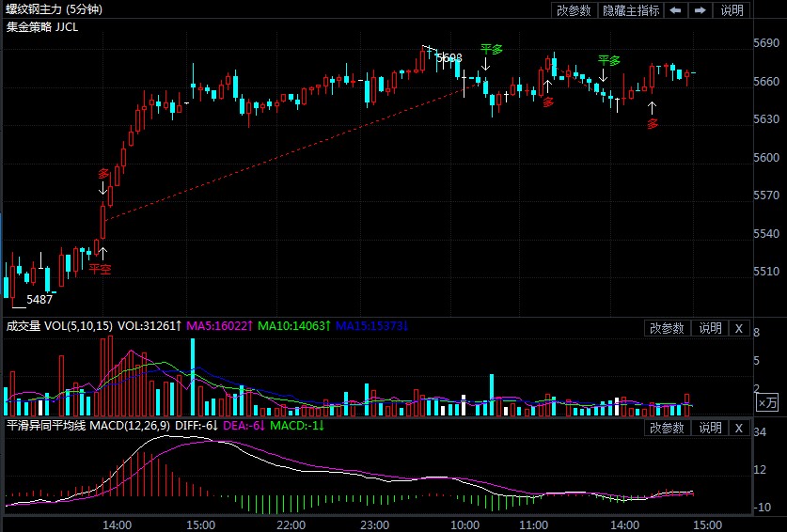
Task: Open 说明 in the volume panel
Action: coord(710,328)
